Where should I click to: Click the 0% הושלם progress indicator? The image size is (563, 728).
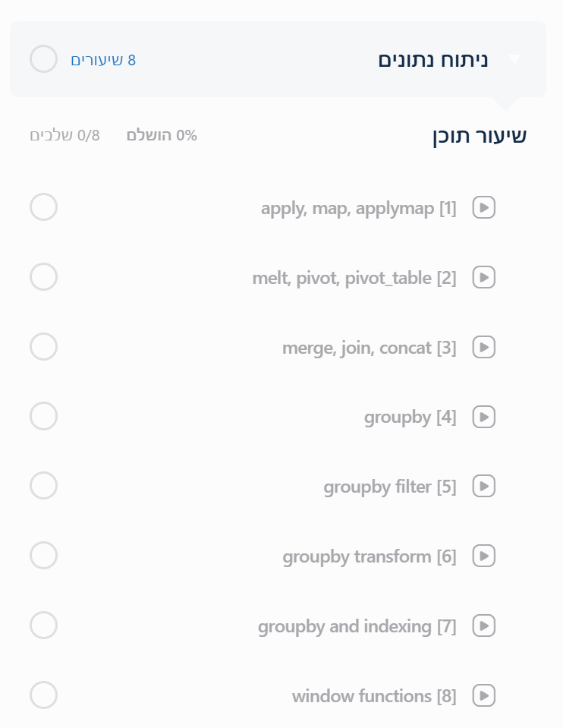[162, 136]
